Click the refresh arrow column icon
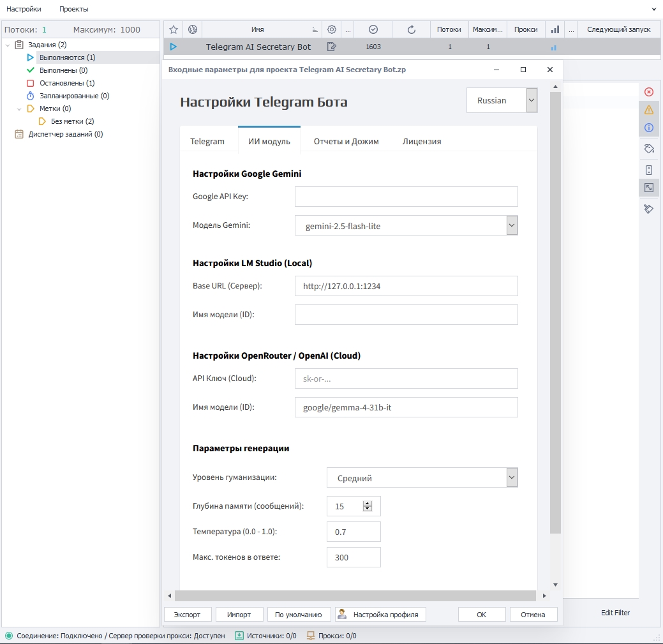The image size is (663, 644). click(412, 29)
